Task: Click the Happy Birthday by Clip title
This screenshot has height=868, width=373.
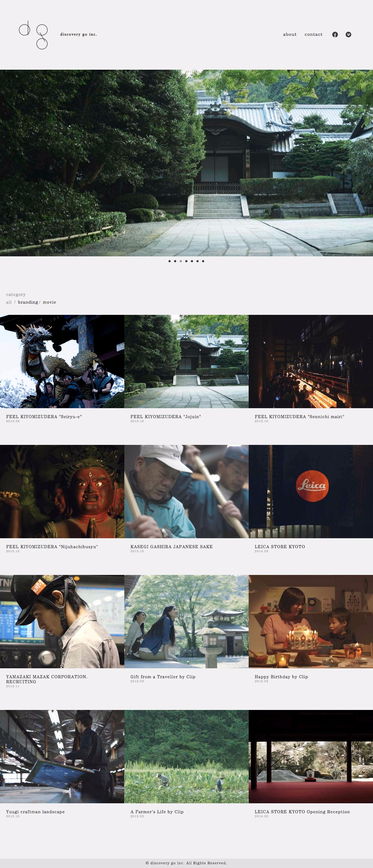Action: (281, 677)
